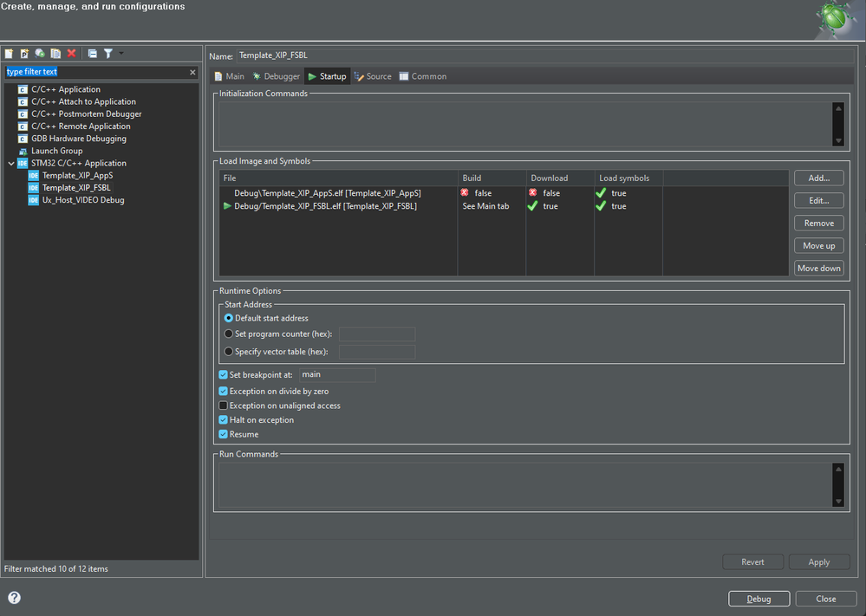
Task: Collapse all configurations in the tree
Action: tap(93, 54)
